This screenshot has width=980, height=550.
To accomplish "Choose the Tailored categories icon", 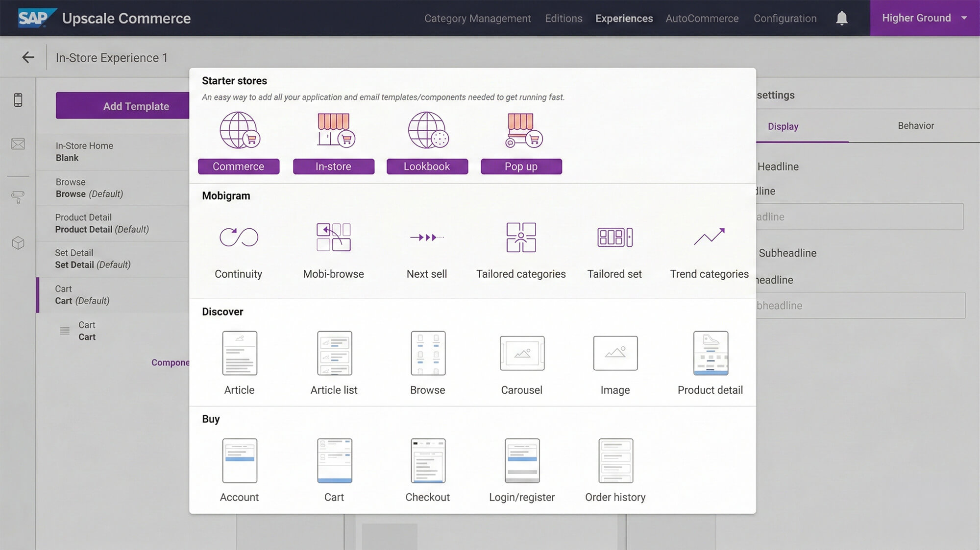I will [521, 237].
